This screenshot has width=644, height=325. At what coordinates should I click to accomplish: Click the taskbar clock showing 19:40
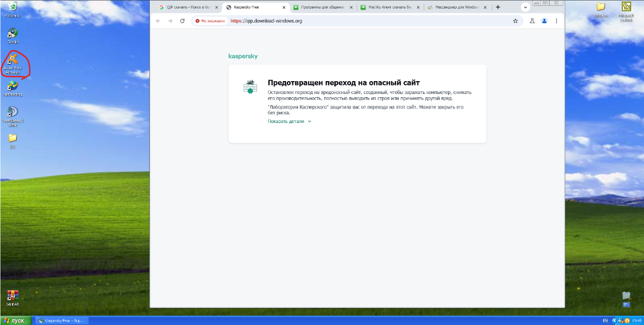coord(637,320)
